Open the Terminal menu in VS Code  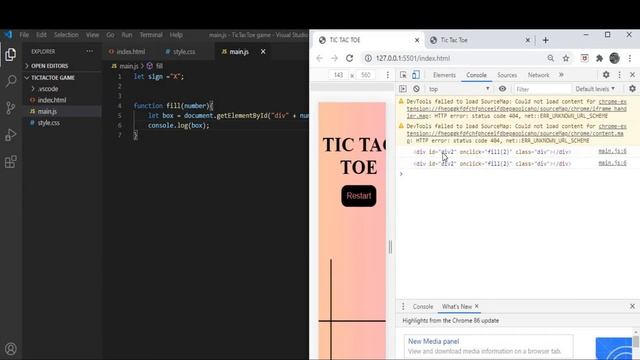pyautogui.click(x=151, y=35)
